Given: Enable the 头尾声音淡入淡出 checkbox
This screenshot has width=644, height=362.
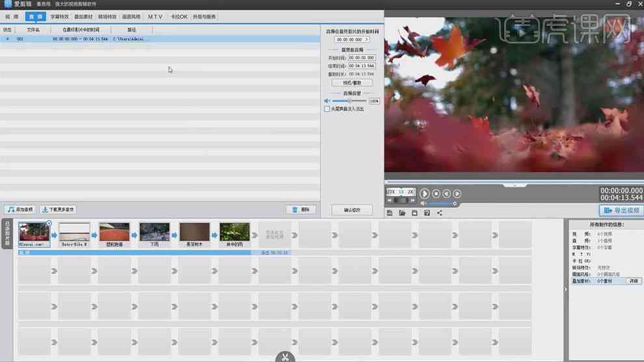Looking at the screenshot, I should click(327, 109).
